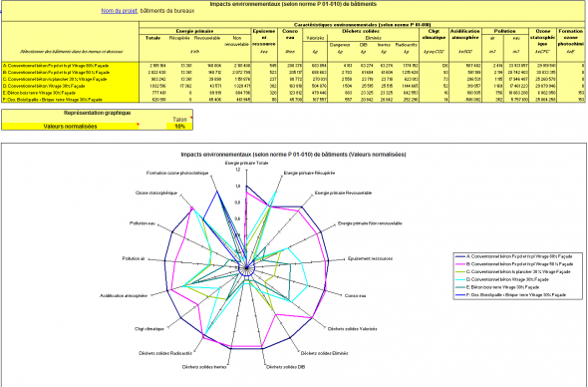Screen dimensions: 588x387
Task: Click the 'Acidification atmosphère' radar axis label
Action: pyautogui.click(x=123, y=296)
